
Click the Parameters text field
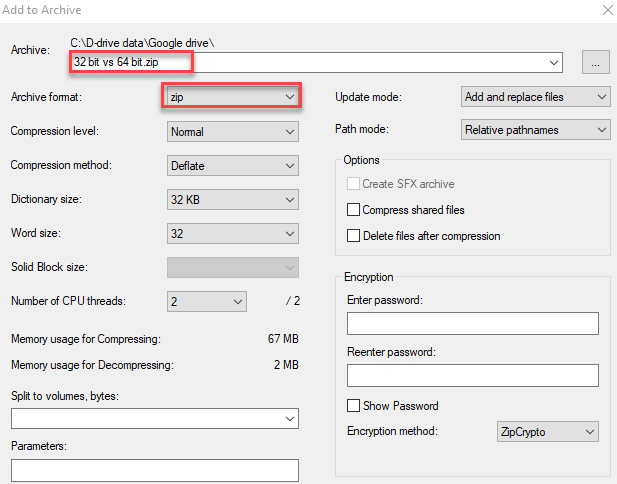click(155, 470)
